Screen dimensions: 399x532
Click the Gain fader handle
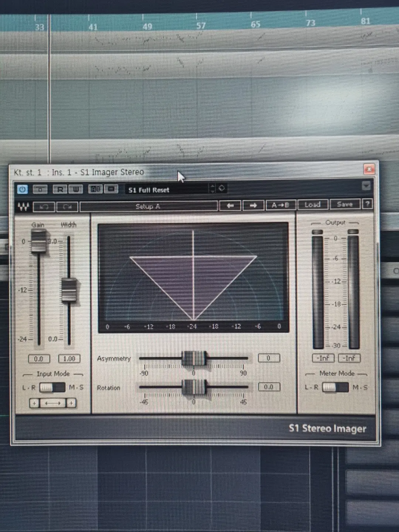38,241
